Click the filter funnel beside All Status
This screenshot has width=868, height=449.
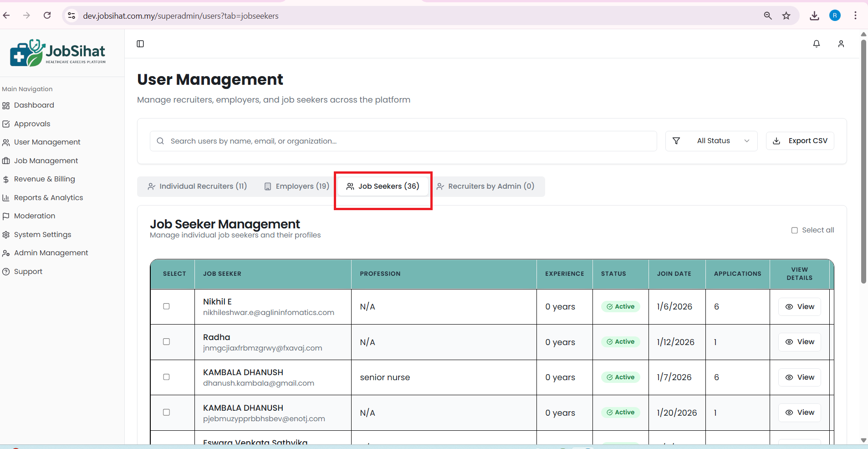pyautogui.click(x=676, y=141)
